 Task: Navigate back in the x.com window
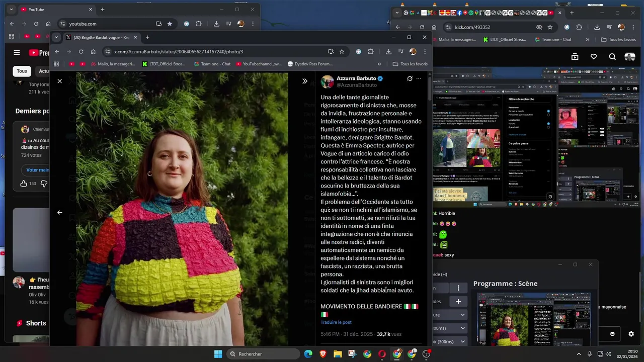(57, 51)
